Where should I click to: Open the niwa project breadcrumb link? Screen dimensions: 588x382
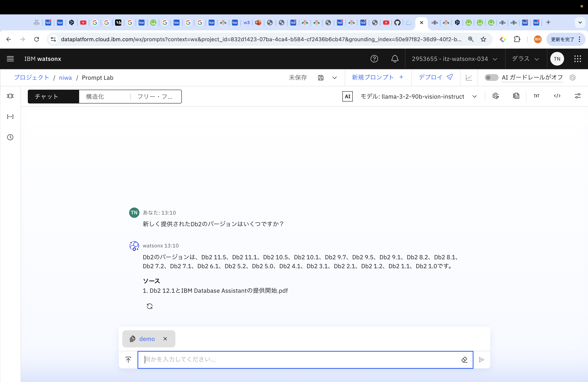(65, 78)
